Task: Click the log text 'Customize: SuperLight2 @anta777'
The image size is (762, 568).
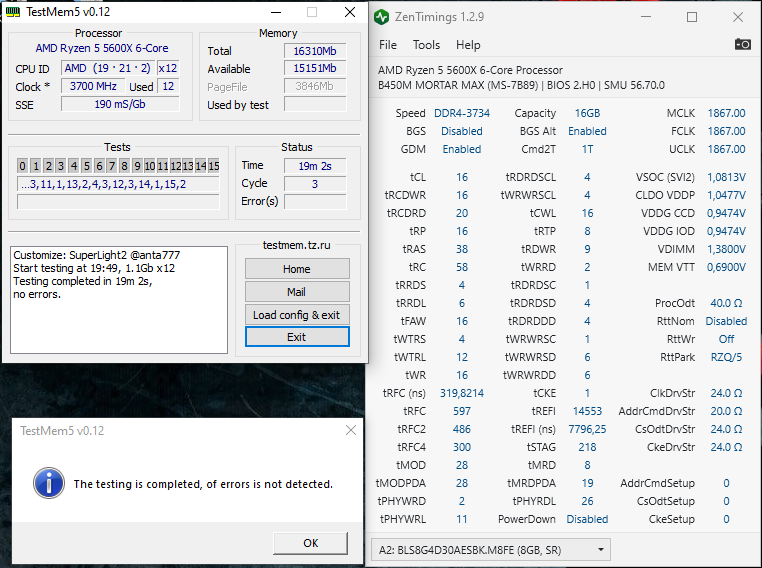Action: point(96,255)
